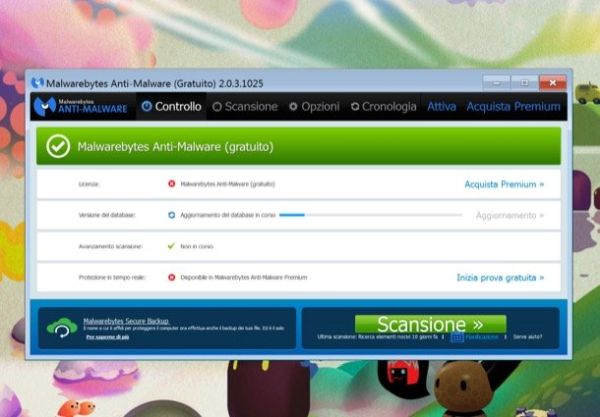The image size is (600, 417).
Task: Click the 'Licenza:' label
Action: (89, 184)
